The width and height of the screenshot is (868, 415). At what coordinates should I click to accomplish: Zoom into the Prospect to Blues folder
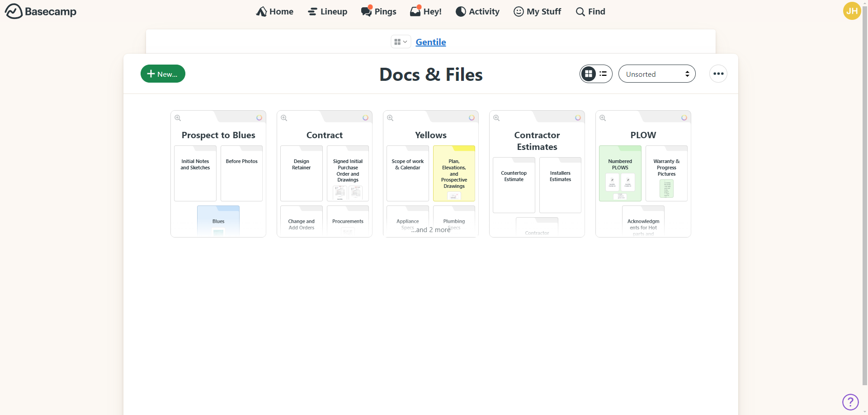point(178,118)
